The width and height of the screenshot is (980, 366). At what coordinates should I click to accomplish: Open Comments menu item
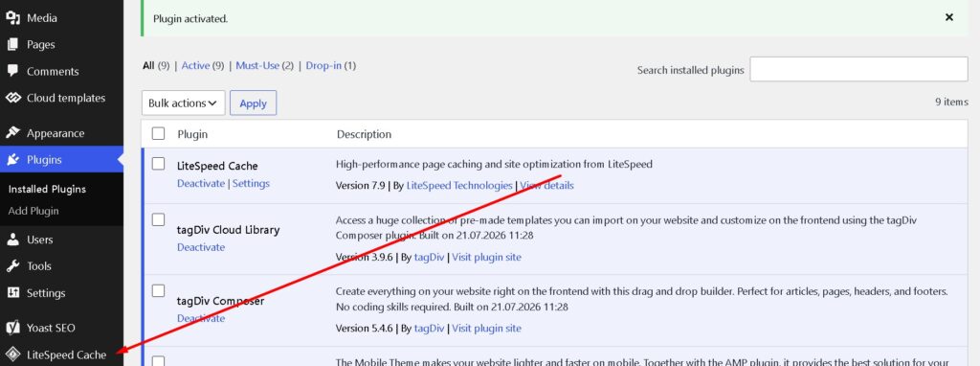[x=61, y=71]
